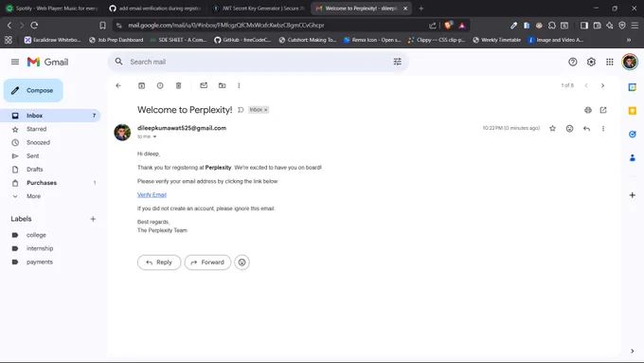The image size is (644, 363).
Task: Switch to the Spotify Web Player tab
Action: pos(52,9)
